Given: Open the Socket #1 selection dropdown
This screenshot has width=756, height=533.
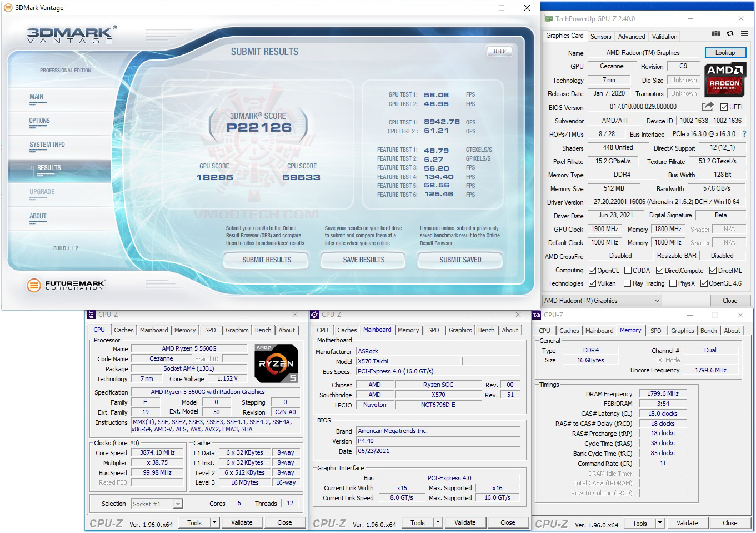Looking at the screenshot, I should tap(157, 504).
